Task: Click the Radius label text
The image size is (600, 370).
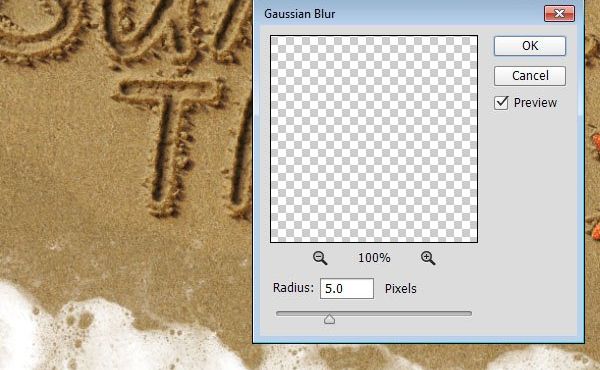Action: coord(293,288)
